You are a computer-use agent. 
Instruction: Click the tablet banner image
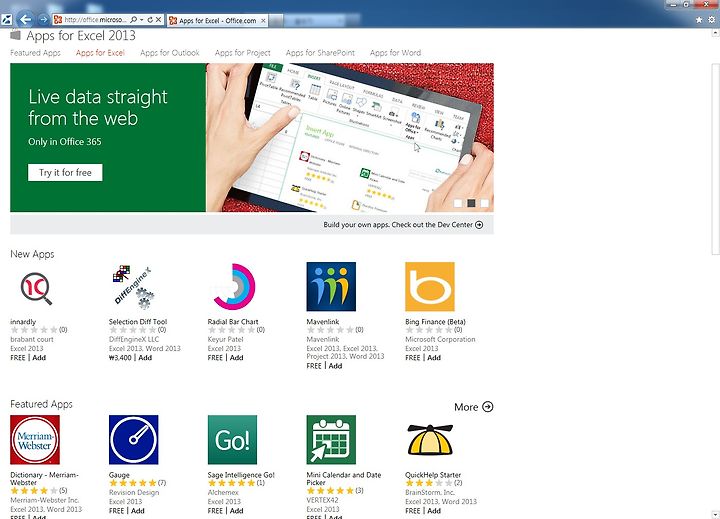[350, 137]
